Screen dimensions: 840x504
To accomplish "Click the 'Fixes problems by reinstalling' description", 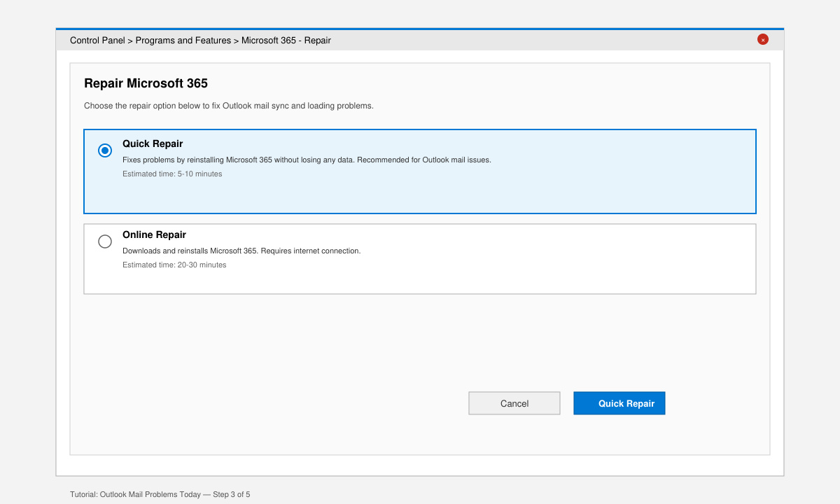I will [307, 160].
